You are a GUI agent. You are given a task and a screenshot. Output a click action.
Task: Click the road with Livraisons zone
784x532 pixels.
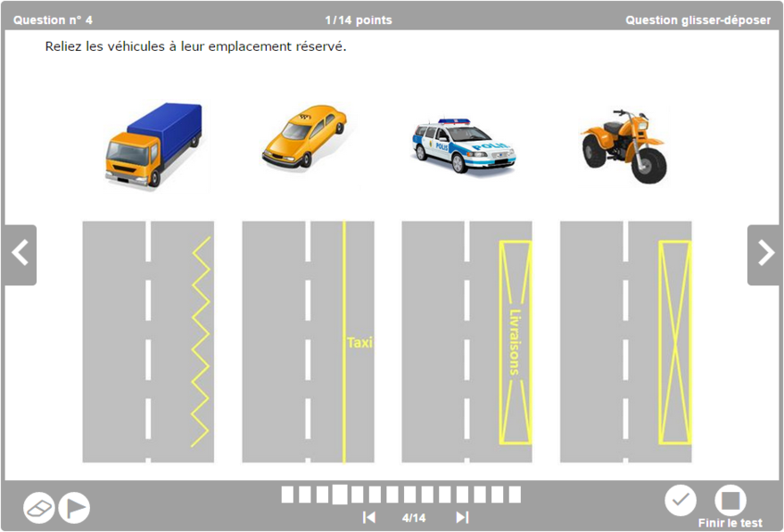click(466, 342)
